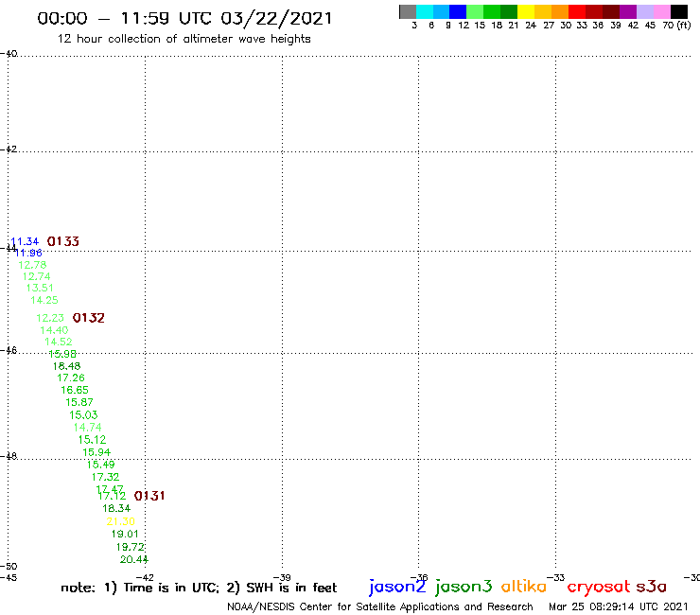The height and width of the screenshot is (615, 700).
Task: Click the 'SWH is in feet' note
Action: pos(291,588)
